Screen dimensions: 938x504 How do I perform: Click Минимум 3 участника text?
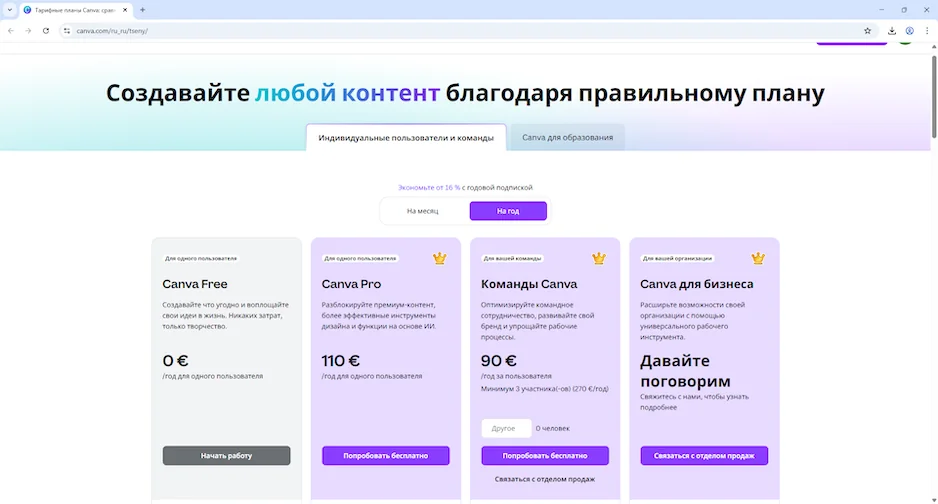coord(544,389)
